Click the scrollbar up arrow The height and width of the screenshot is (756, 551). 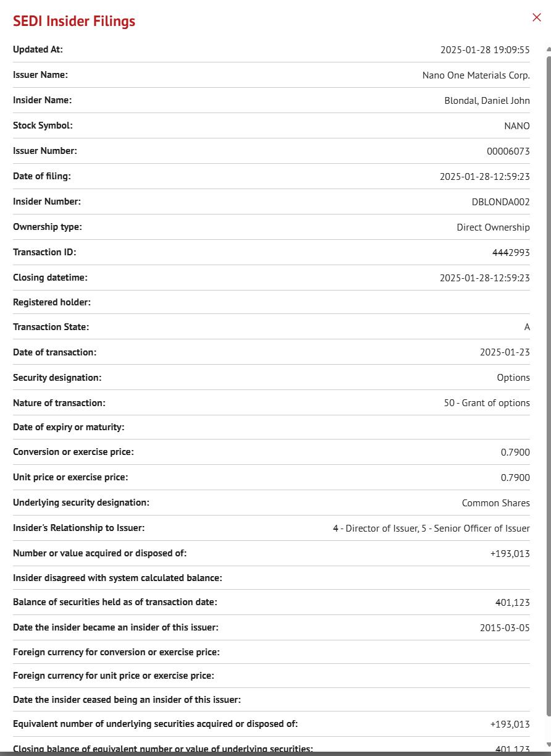[x=548, y=49]
